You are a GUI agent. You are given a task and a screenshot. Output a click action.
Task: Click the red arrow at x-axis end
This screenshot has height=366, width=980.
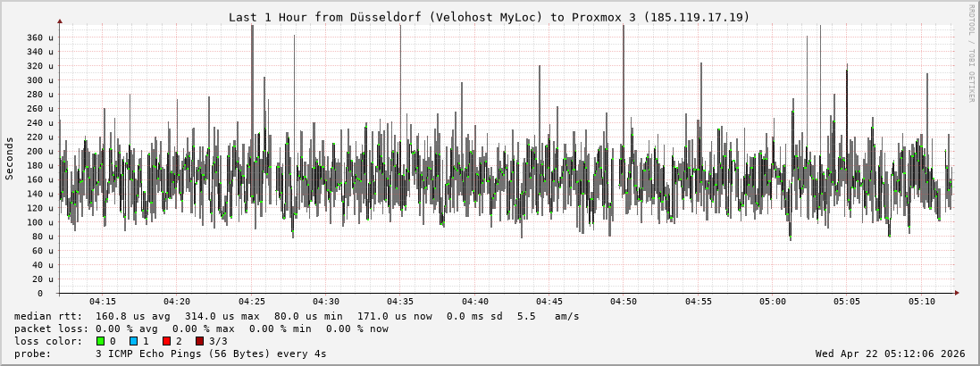pyautogui.click(x=957, y=293)
